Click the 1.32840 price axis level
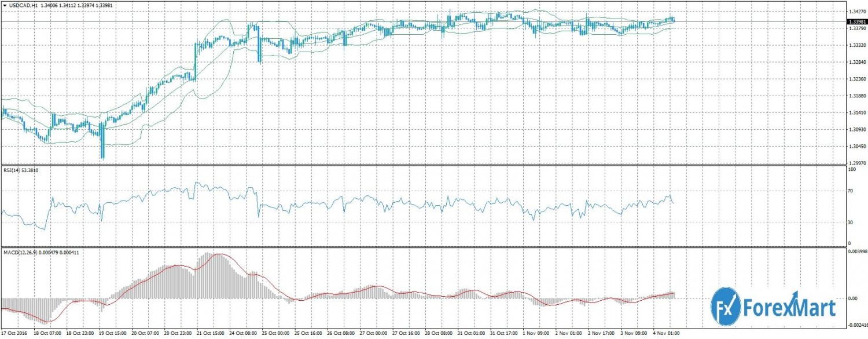868x339 pixels. [x=855, y=62]
